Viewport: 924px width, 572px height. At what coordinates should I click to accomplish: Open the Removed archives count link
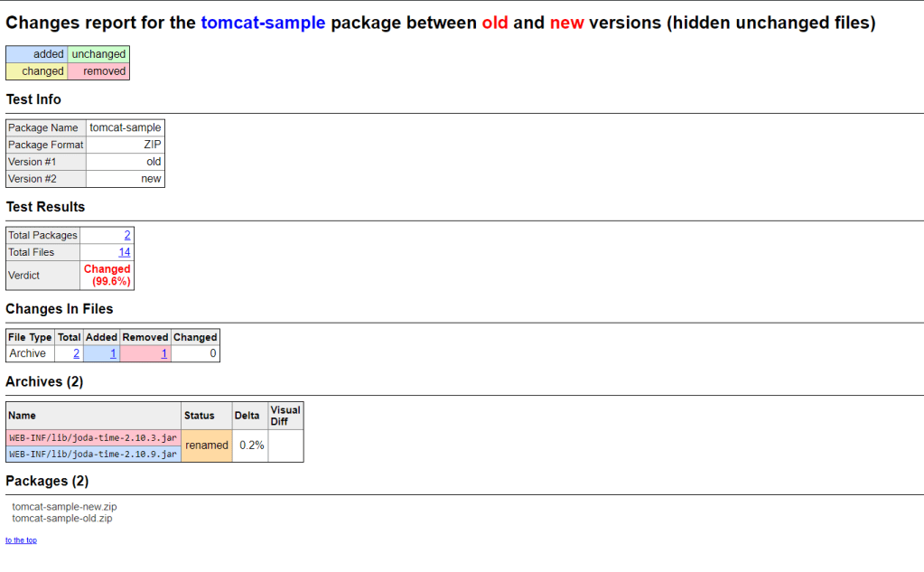click(x=164, y=353)
